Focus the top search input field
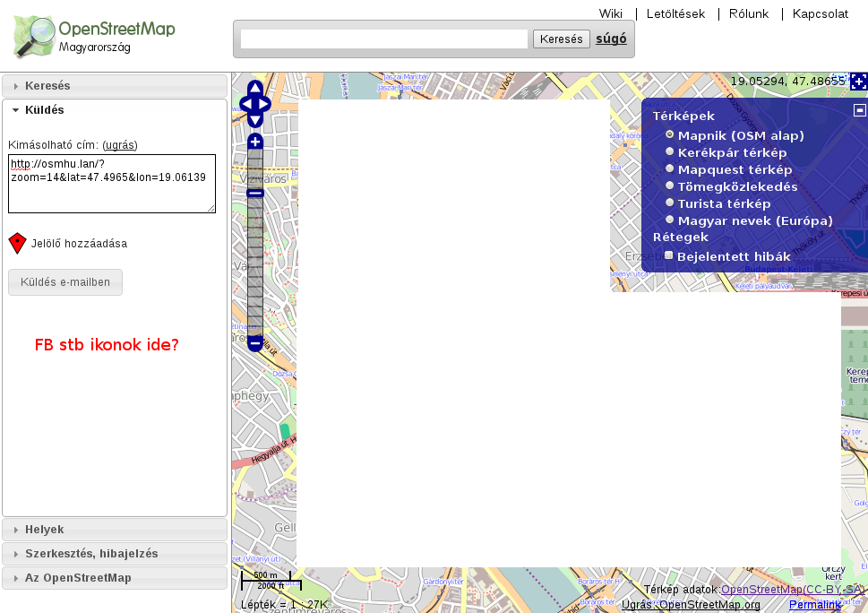868x613 pixels. tap(384, 39)
